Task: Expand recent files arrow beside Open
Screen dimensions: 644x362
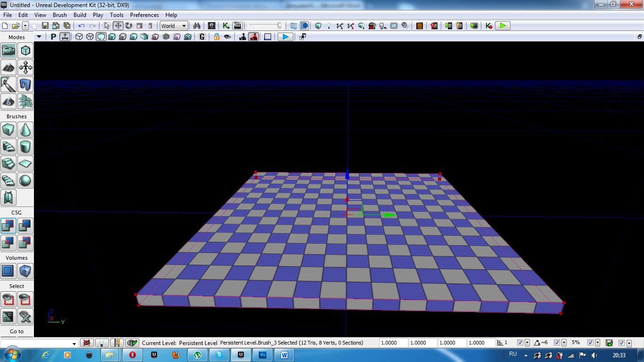Action: [x=25, y=26]
